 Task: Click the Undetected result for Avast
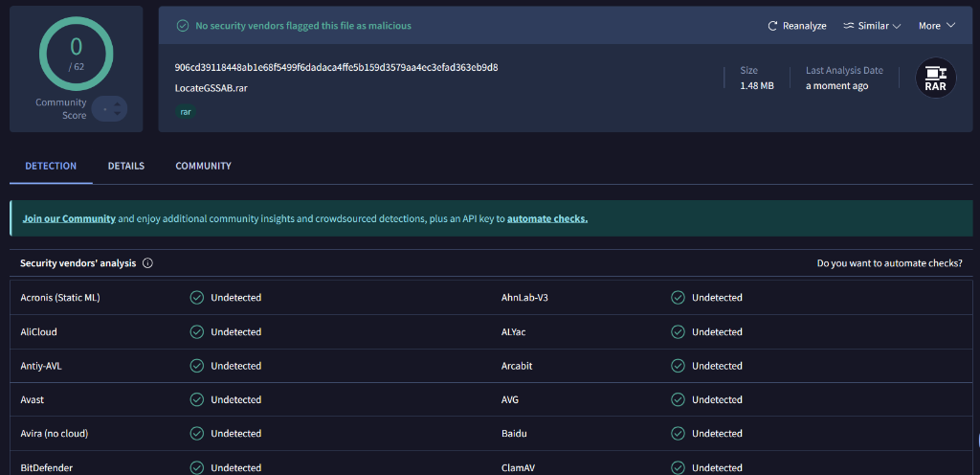click(x=236, y=399)
